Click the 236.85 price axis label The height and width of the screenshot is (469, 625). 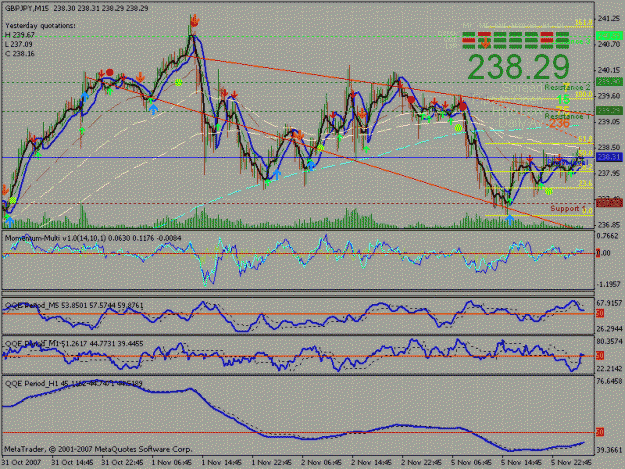(609, 224)
